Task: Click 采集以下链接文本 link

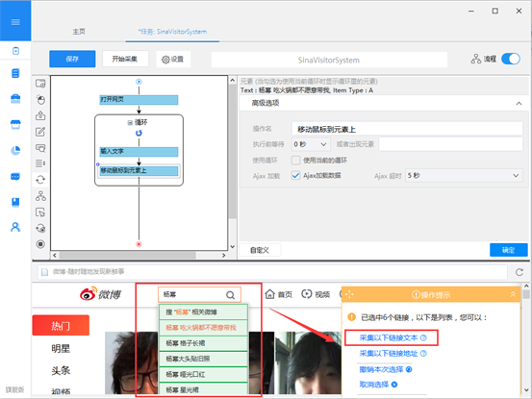Action: 389,337
